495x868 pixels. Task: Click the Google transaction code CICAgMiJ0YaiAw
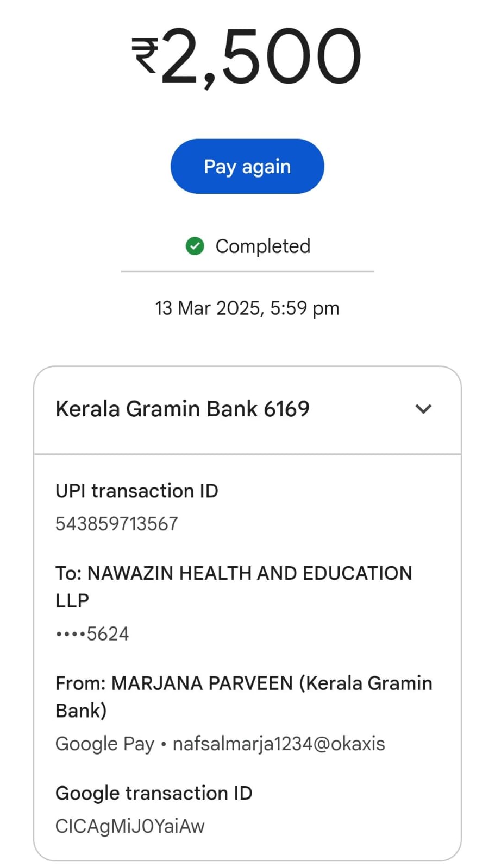[130, 826]
